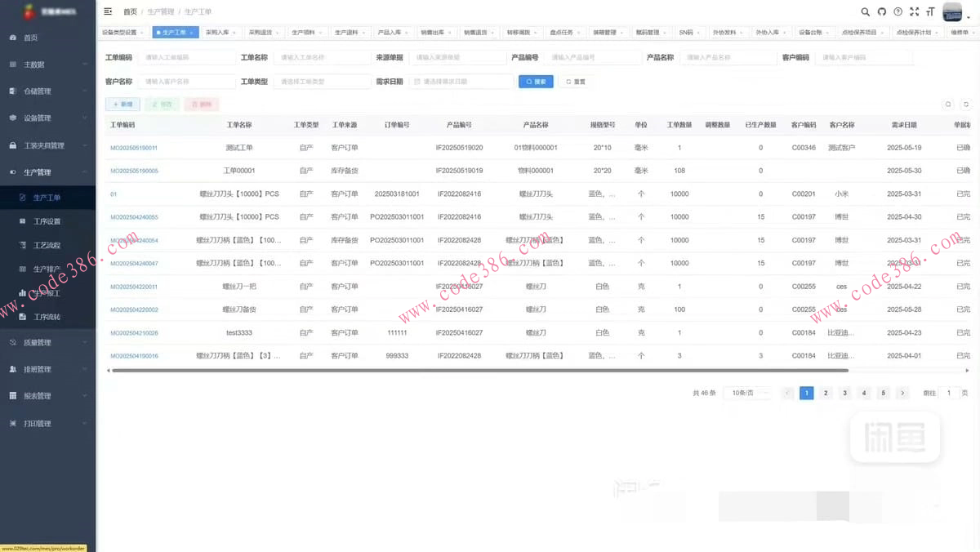Open the GitHub source icon

click(x=882, y=12)
